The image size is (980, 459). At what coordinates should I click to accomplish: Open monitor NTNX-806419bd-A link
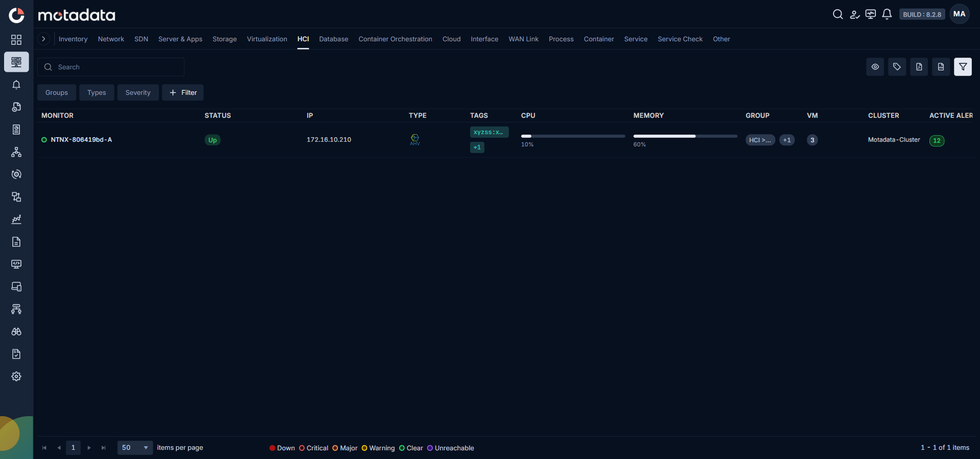point(81,140)
